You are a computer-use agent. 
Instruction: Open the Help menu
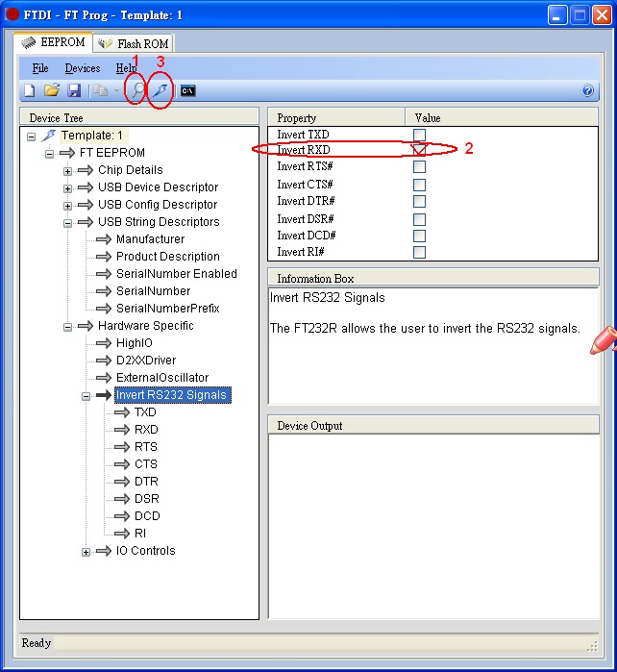(x=126, y=68)
